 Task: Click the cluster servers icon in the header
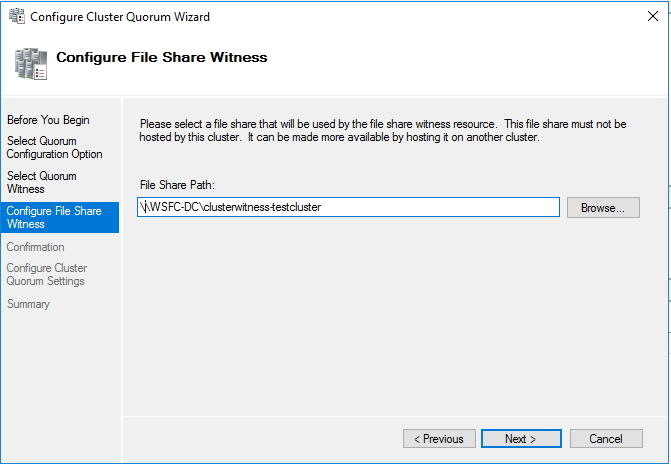(28, 62)
